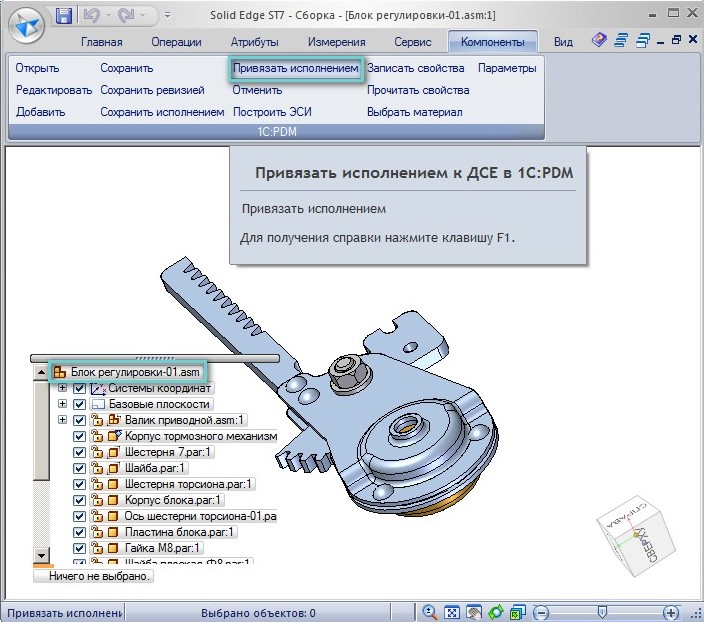Activate the Zoom area magnifier tool
Screen dimensions: 704x622
(430, 612)
